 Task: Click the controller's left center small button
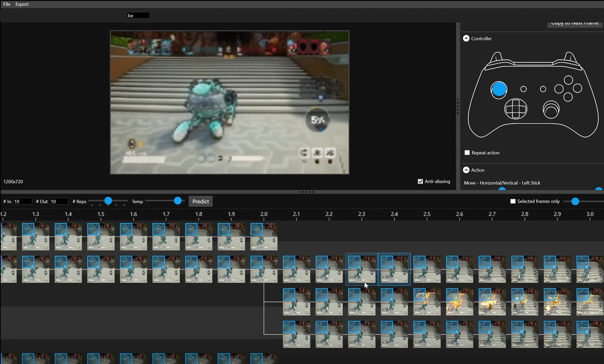click(523, 89)
